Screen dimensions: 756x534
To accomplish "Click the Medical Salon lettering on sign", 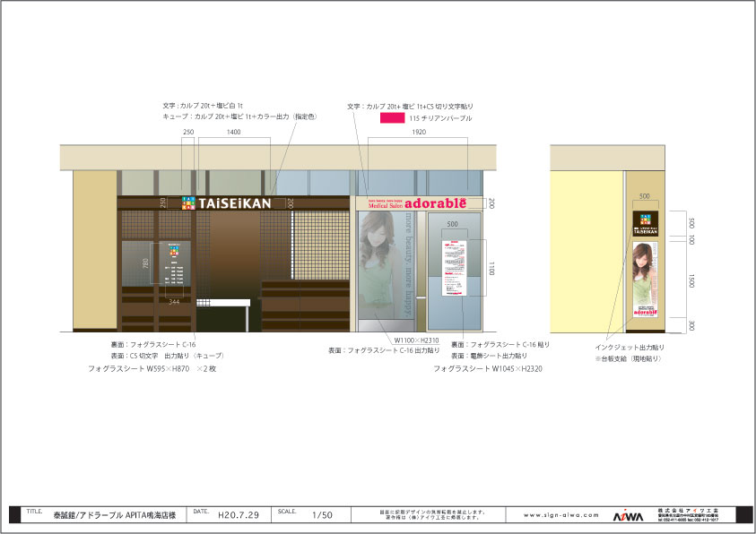I will tap(386, 205).
